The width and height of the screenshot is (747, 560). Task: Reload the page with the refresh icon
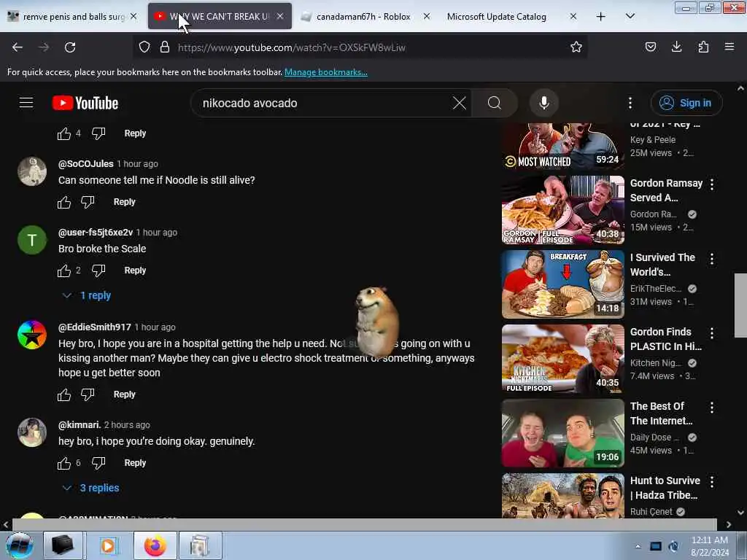pyautogui.click(x=70, y=47)
